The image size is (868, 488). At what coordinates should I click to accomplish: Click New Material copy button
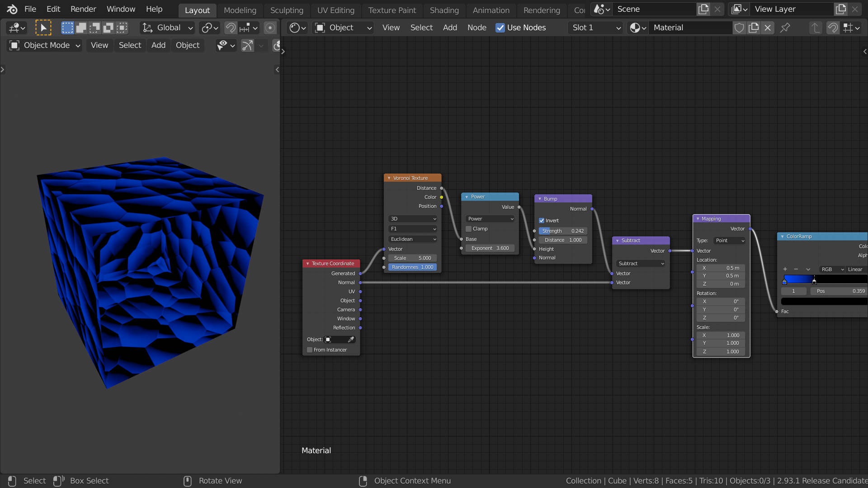coord(753,28)
